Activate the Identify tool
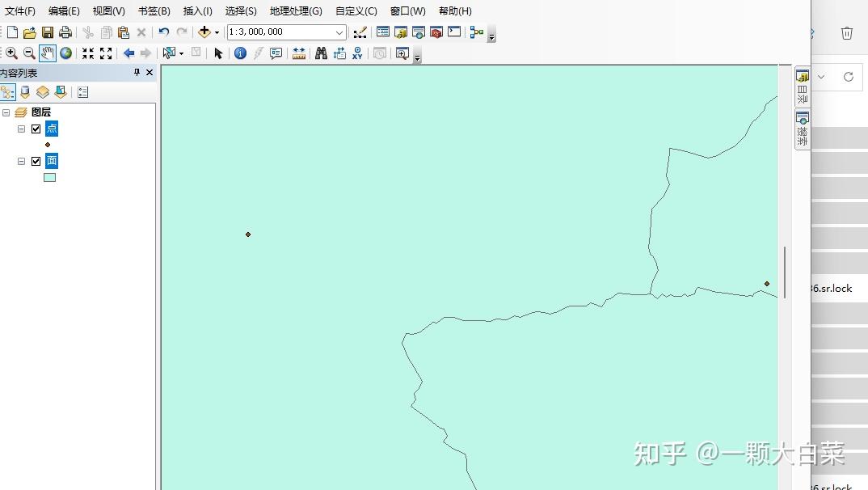868x490 pixels. [240, 53]
